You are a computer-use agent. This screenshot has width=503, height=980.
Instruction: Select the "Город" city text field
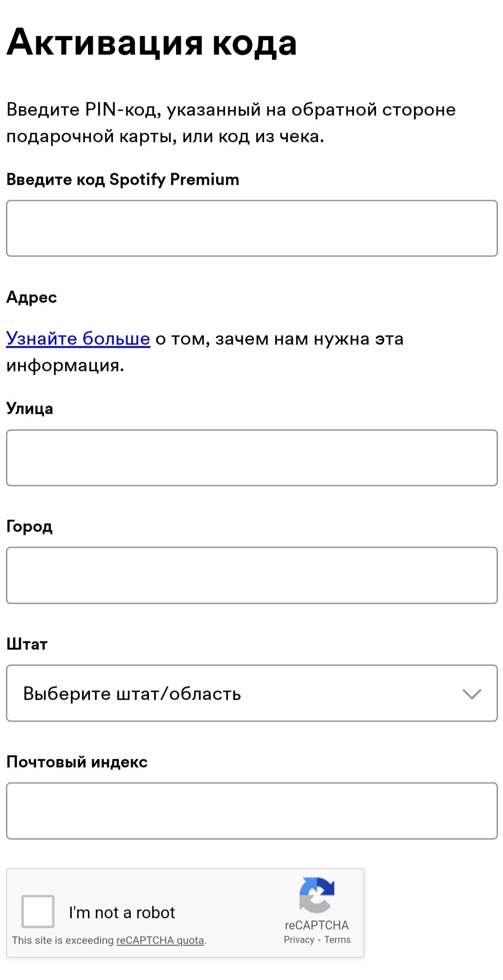[251, 575]
